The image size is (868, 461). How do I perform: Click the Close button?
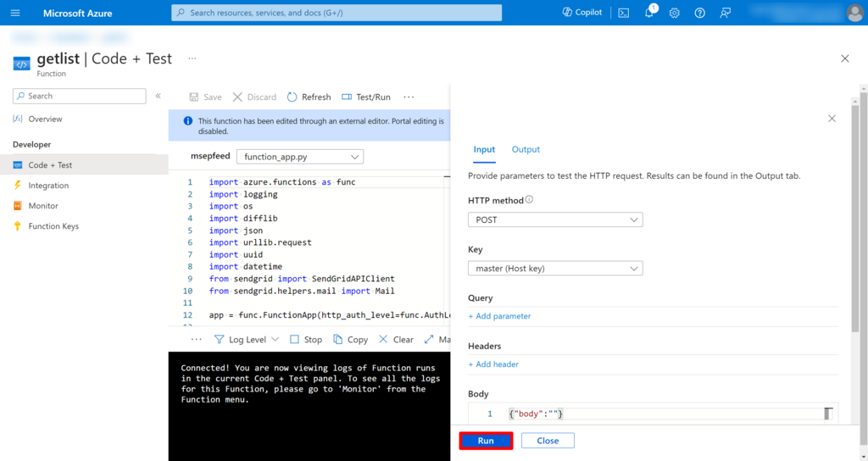(x=548, y=441)
